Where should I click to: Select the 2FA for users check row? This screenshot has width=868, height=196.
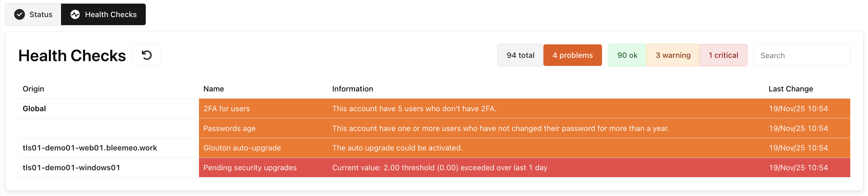pyautogui.click(x=226, y=108)
